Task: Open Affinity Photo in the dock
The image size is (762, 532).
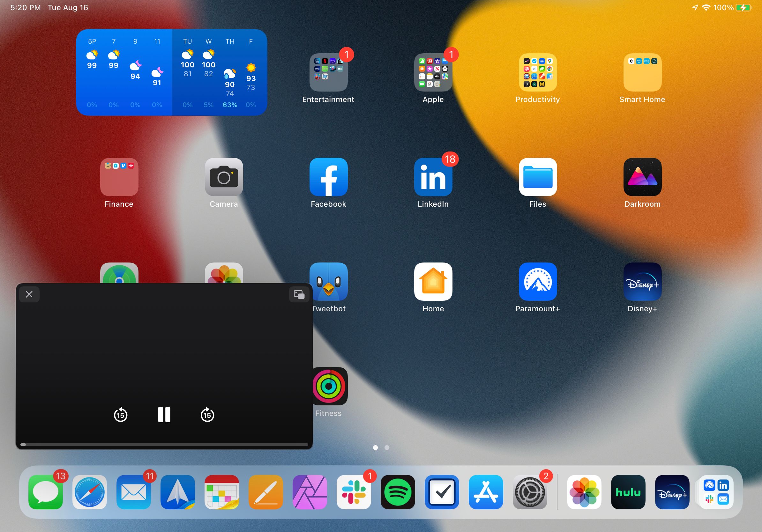Action: pyautogui.click(x=310, y=492)
